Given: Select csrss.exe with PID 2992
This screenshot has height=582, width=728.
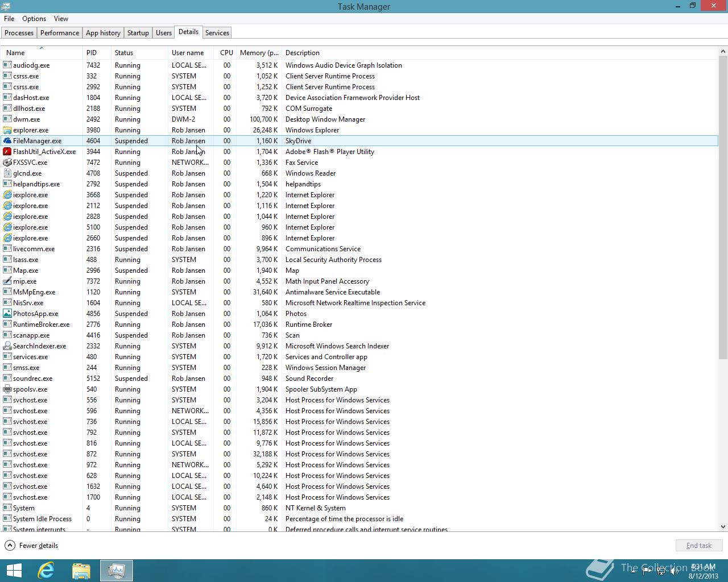Looking at the screenshot, I should 359,86.
